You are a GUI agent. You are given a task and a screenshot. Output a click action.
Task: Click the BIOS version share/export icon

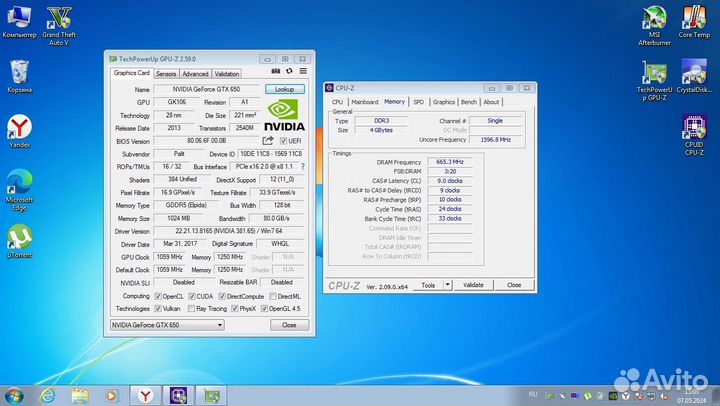point(268,141)
